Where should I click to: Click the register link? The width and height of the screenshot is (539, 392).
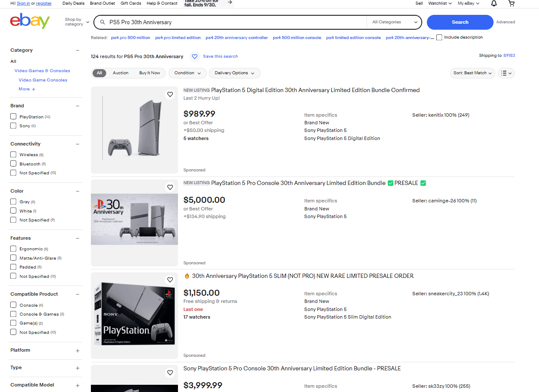44,3
